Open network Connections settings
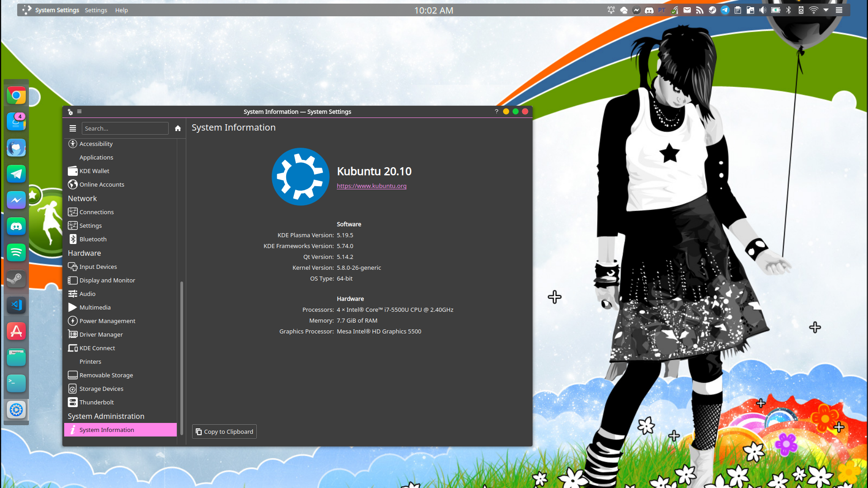868x488 pixels. point(120,212)
